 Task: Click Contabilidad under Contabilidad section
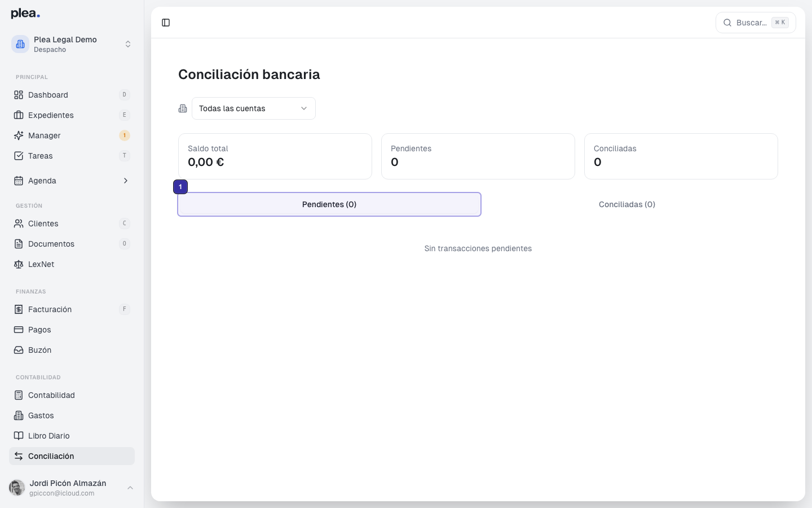pos(51,395)
